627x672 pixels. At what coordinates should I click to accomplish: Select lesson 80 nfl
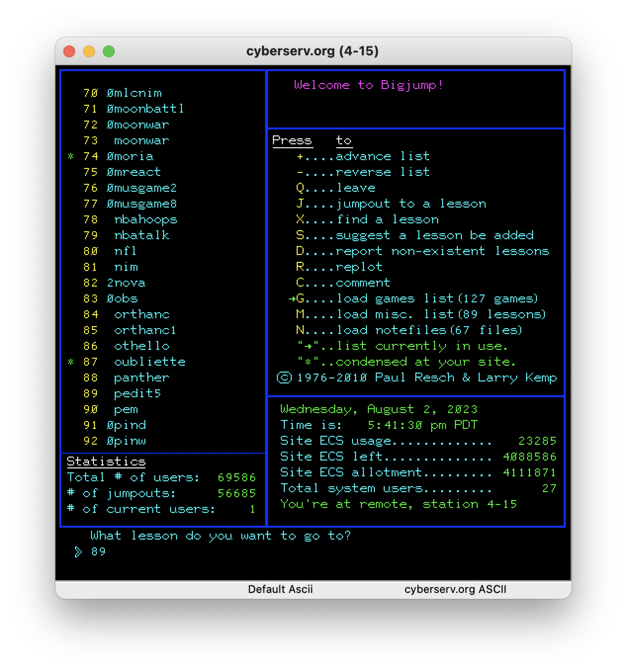tap(110, 251)
